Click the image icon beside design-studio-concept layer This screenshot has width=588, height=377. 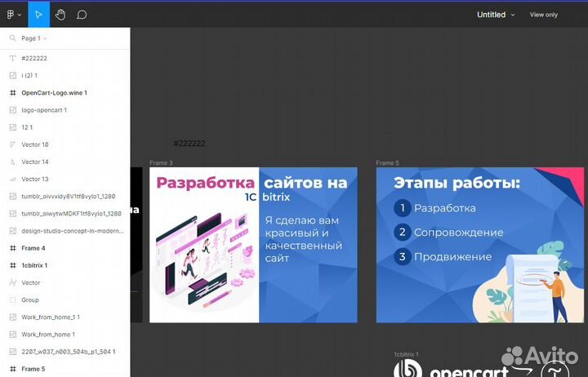coord(13,231)
